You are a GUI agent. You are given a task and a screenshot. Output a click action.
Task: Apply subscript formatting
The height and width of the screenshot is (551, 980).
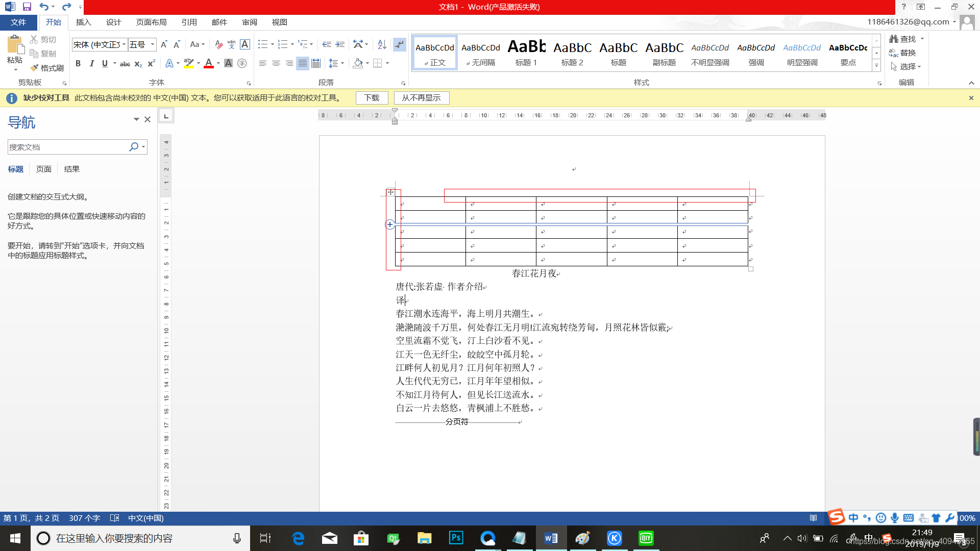138,63
